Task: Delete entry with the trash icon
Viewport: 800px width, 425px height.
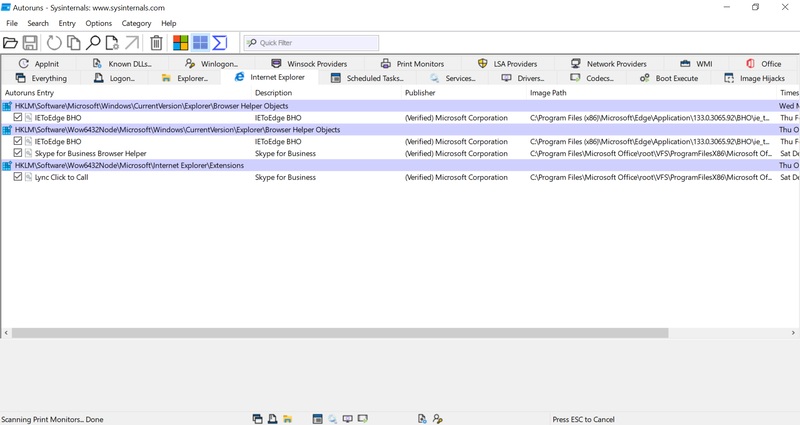Action: 156,43
